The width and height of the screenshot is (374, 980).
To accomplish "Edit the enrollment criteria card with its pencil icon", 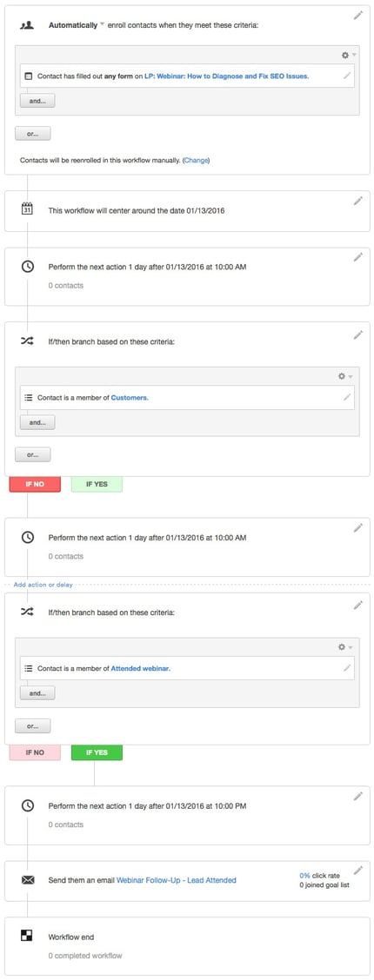I will pyautogui.click(x=357, y=16).
